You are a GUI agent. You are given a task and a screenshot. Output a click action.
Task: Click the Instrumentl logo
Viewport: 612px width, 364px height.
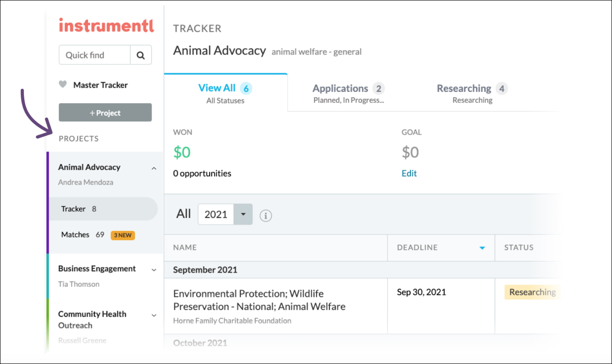[105, 26]
